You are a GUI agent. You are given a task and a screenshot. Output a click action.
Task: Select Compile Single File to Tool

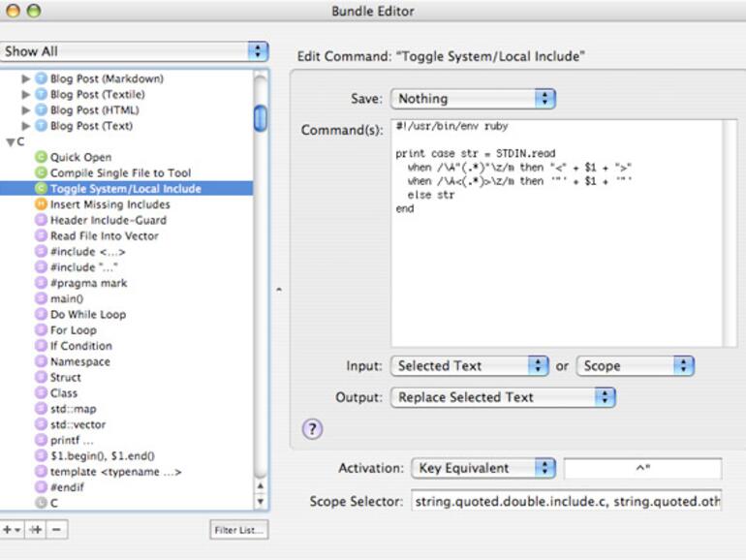point(120,173)
